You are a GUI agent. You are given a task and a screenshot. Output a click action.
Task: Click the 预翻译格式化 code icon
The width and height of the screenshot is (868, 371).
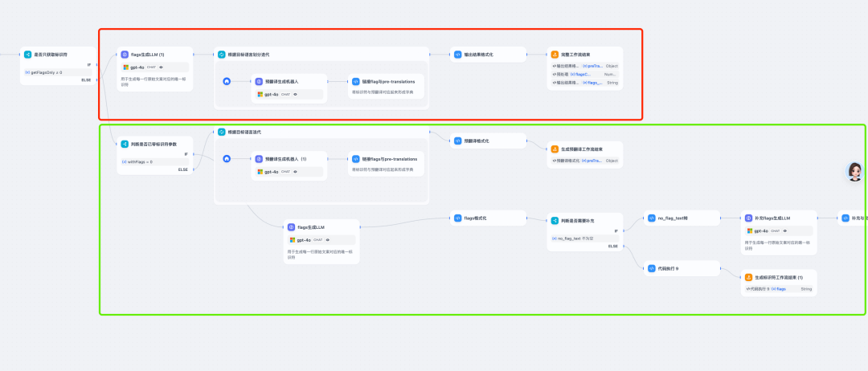[457, 141]
